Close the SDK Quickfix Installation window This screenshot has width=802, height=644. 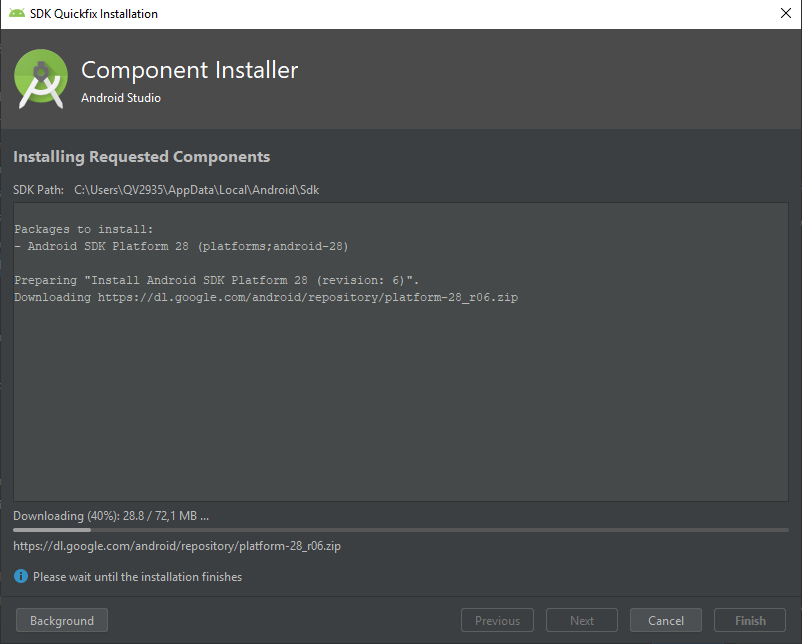[785, 14]
